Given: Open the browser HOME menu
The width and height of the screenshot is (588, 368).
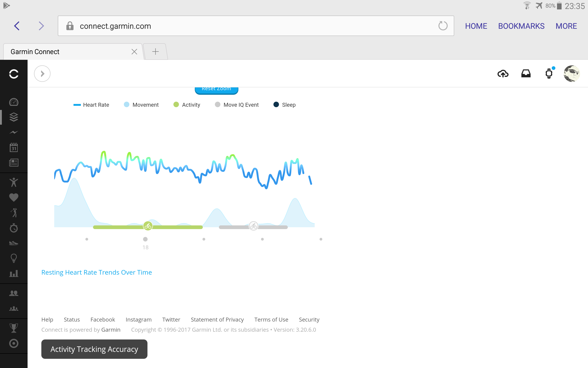Looking at the screenshot, I should 476,26.
